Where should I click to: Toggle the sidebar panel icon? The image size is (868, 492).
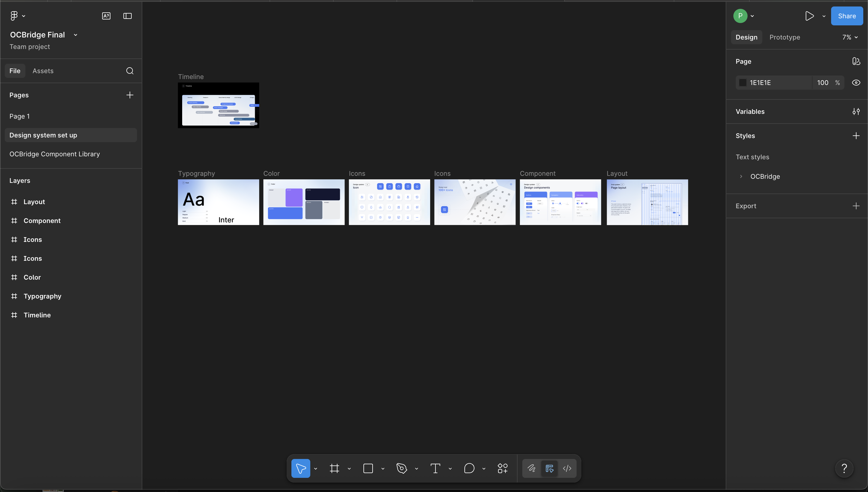pyautogui.click(x=128, y=16)
